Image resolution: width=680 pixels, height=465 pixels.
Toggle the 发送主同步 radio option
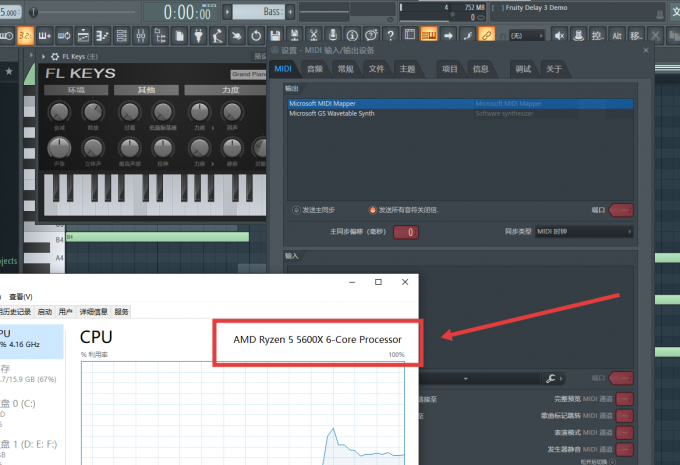[296, 210]
